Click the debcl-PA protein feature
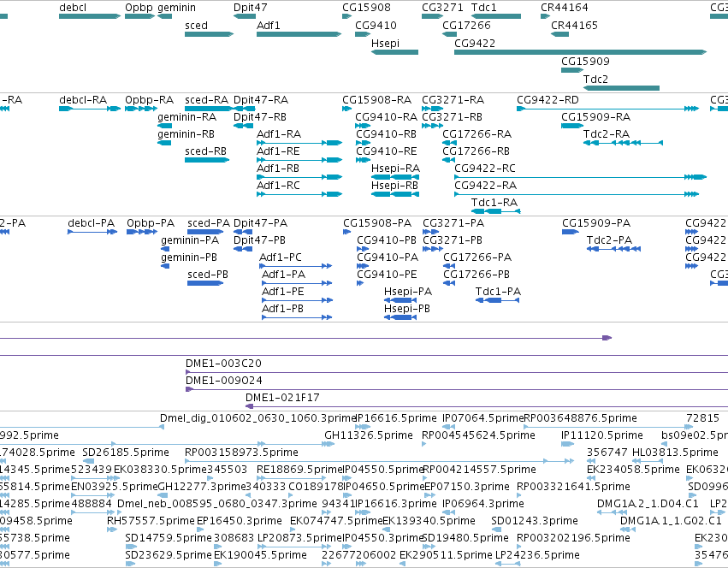Viewport: 728px width, 568px height. [x=92, y=232]
